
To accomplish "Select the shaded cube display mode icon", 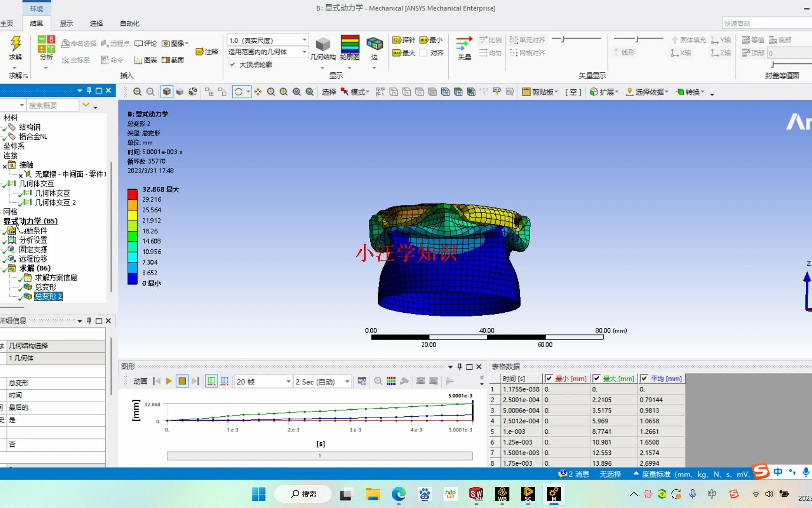I will (167, 92).
